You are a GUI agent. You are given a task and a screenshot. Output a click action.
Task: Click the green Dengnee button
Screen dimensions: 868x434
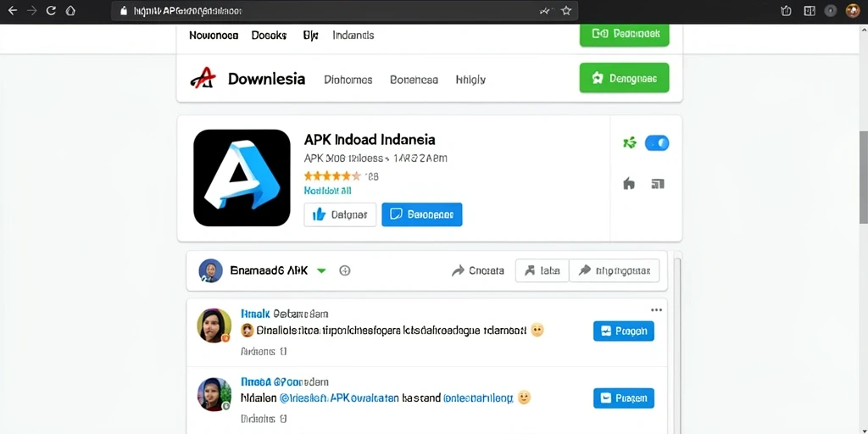pyautogui.click(x=625, y=77)
